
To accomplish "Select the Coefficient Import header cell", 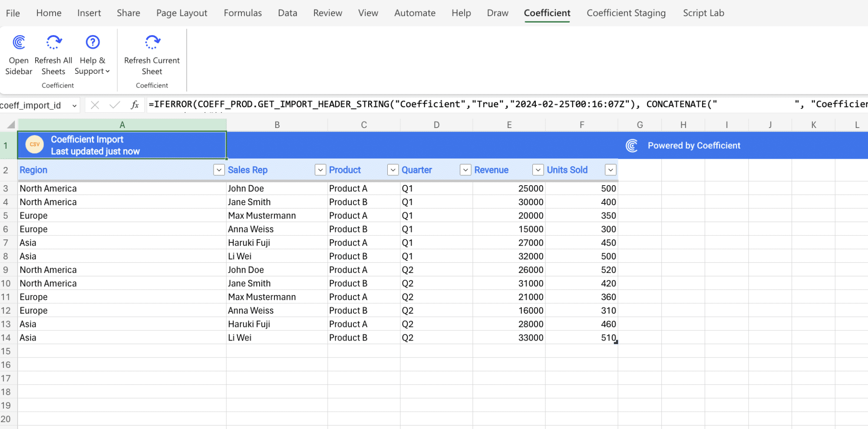I will pos(122,145).
